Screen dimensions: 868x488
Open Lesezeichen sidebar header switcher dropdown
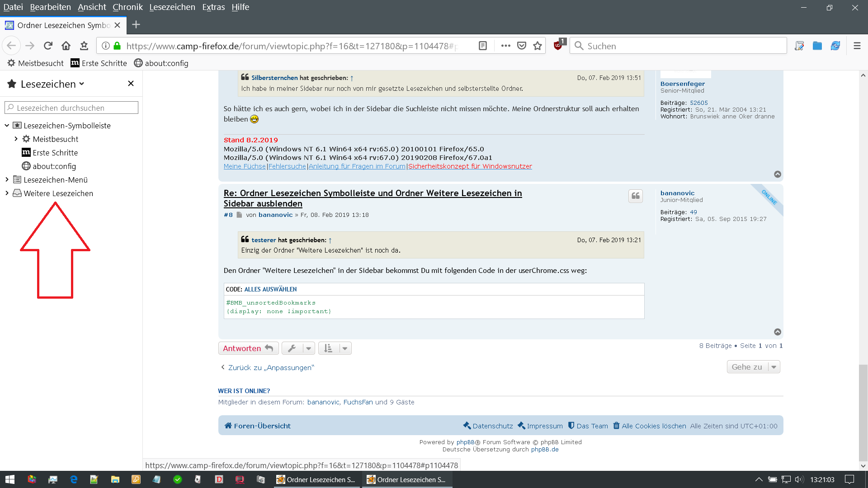click(52, 84)
